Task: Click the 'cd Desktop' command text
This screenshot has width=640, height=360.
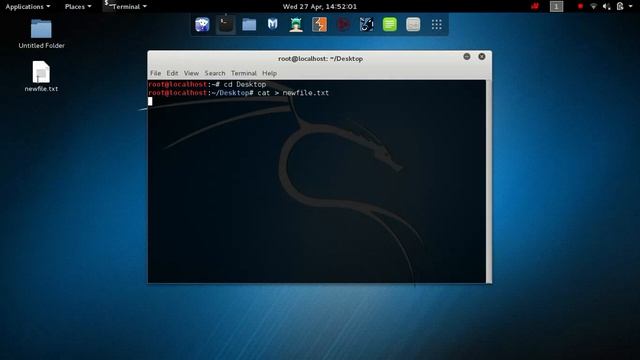Action: coord(244,84)
